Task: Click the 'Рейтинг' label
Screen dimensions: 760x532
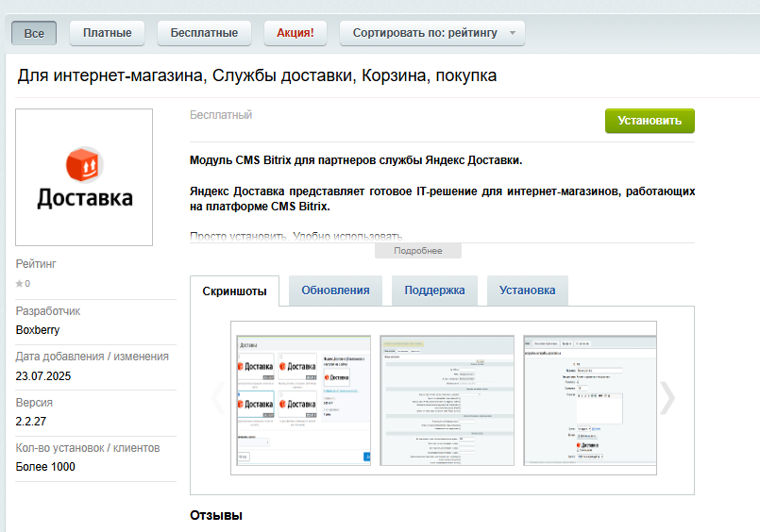Action: [36, 264]
